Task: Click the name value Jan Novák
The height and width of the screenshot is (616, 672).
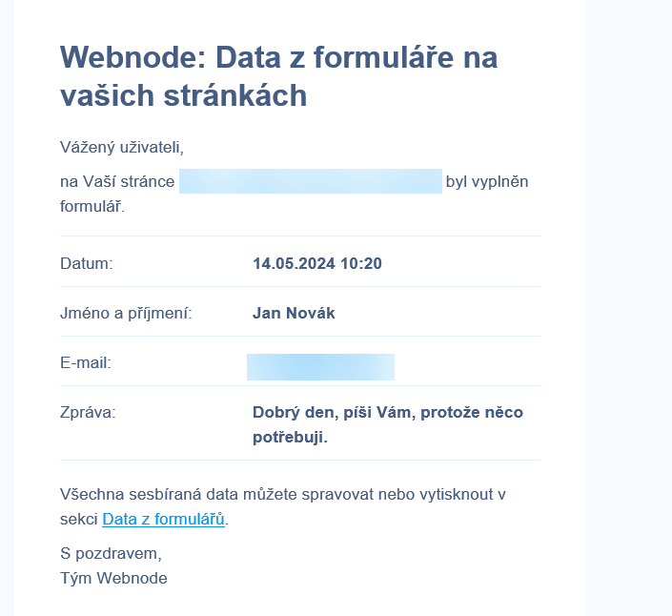Action: pyautogui.click(x=294, y=313)
